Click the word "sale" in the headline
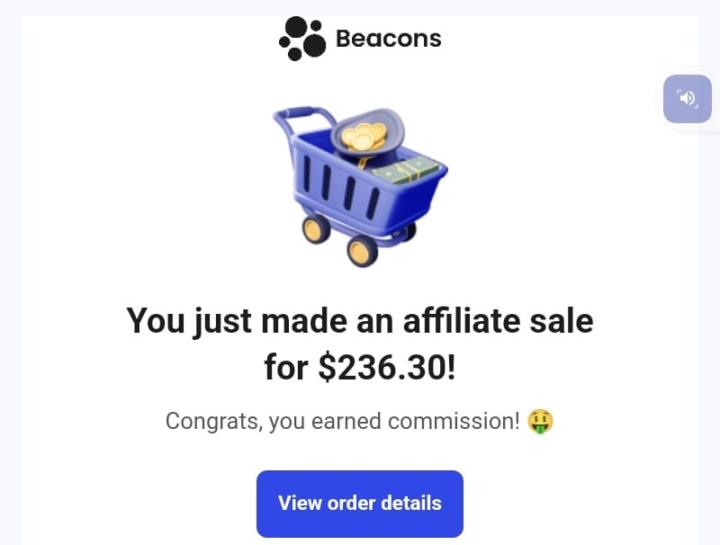 click(x=564, y=321)
